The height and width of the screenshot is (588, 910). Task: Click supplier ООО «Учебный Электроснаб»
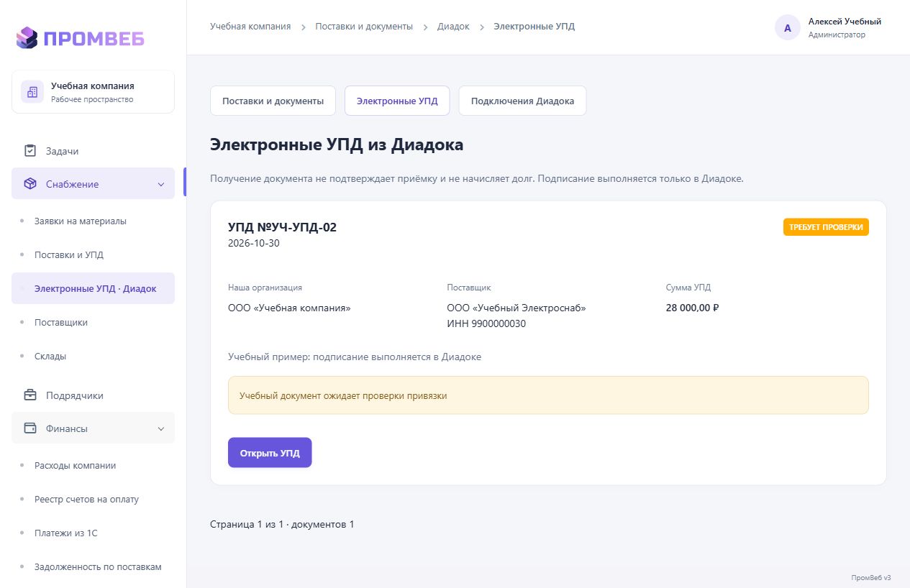coord(517,308)
